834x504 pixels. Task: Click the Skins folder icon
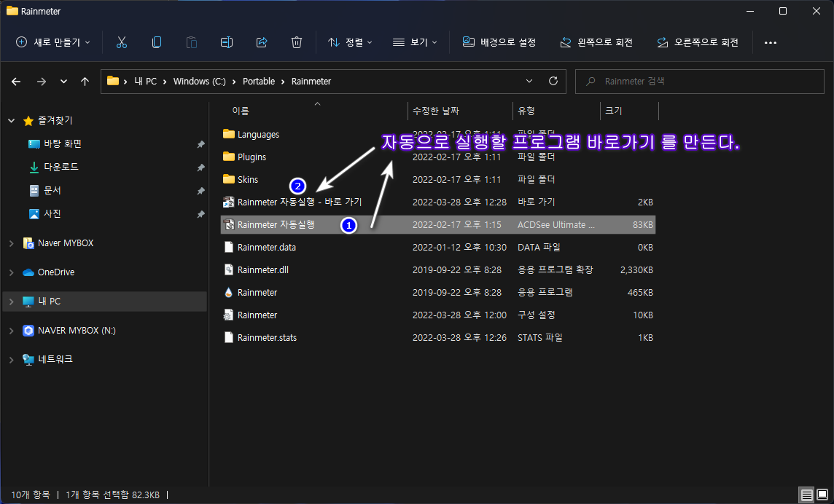click(x=229, y=179)
